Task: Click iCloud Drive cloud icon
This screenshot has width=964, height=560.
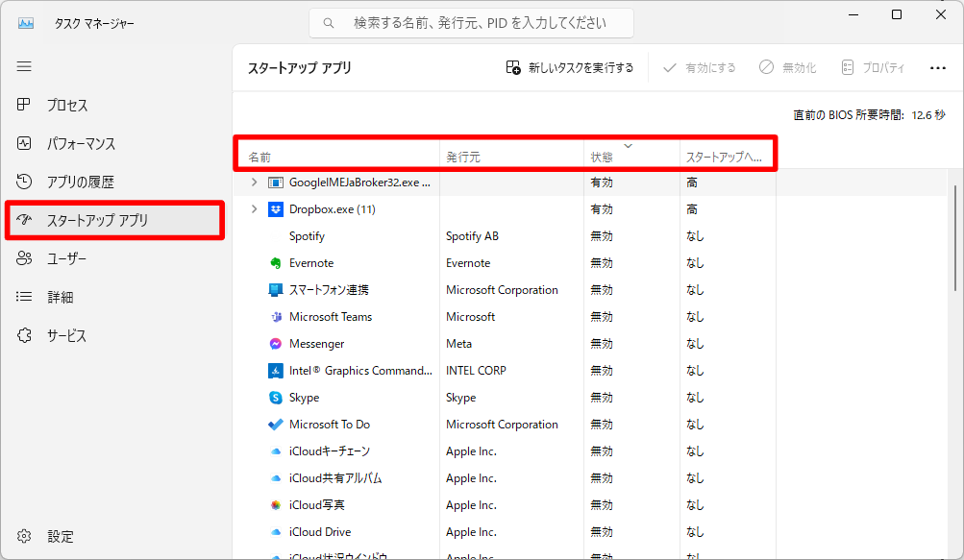Action: point(276,532)
